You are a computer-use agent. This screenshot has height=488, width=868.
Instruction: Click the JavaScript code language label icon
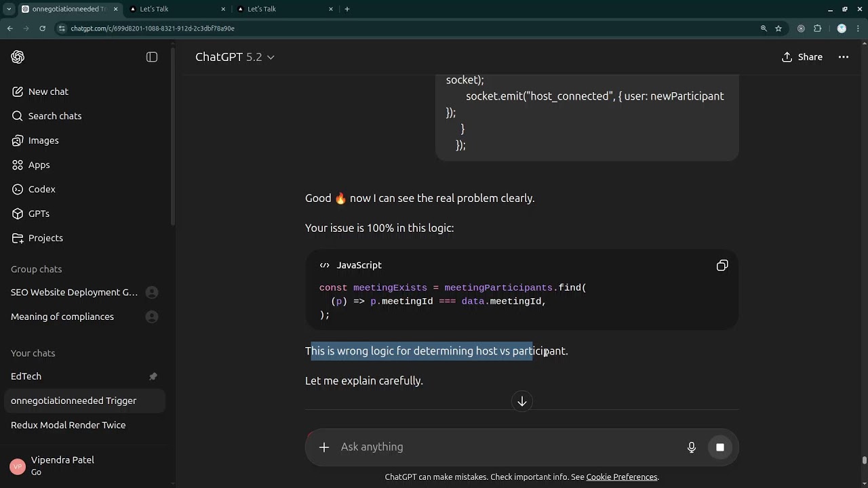click(324, 265)
